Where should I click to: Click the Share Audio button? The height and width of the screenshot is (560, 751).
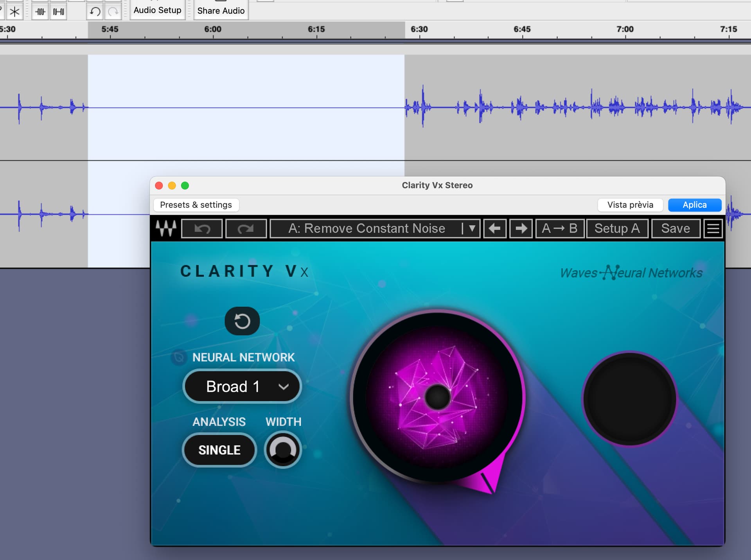coord(221,10)
